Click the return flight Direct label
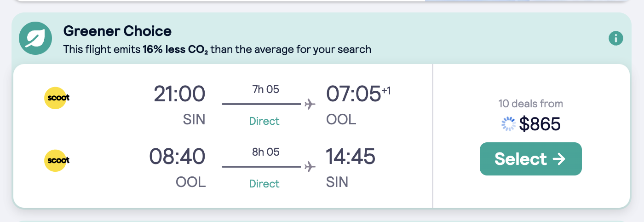This screenshot has height=222, width=644. [264, 184]
